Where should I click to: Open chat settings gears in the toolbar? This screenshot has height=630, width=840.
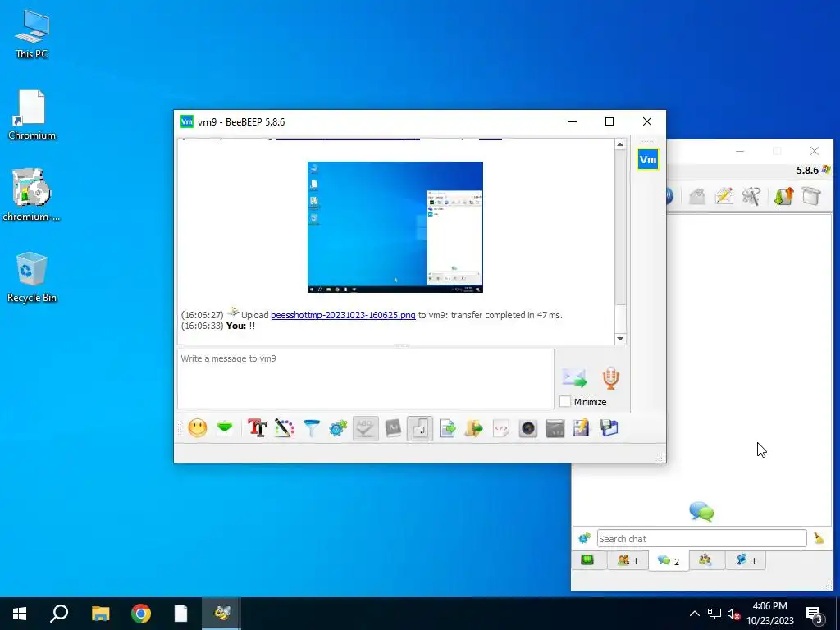338,428
